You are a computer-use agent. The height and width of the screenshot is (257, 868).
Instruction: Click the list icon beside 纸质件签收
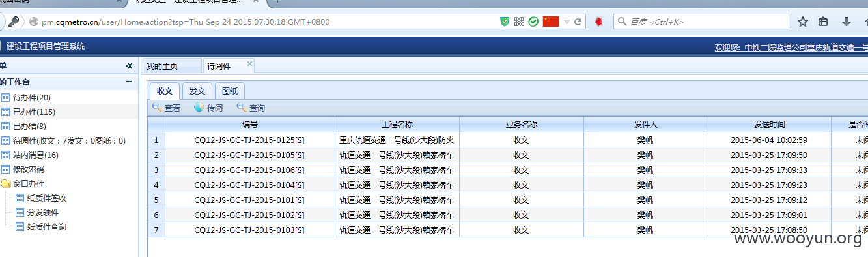click(x=20, y=198)
